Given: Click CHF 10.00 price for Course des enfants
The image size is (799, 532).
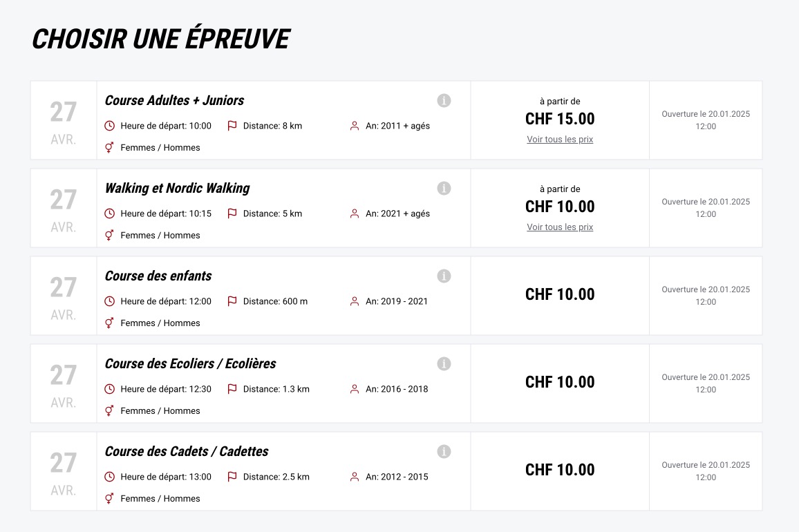Looking at the screenshot, I should pyautogui.click(x=560, y=294).
